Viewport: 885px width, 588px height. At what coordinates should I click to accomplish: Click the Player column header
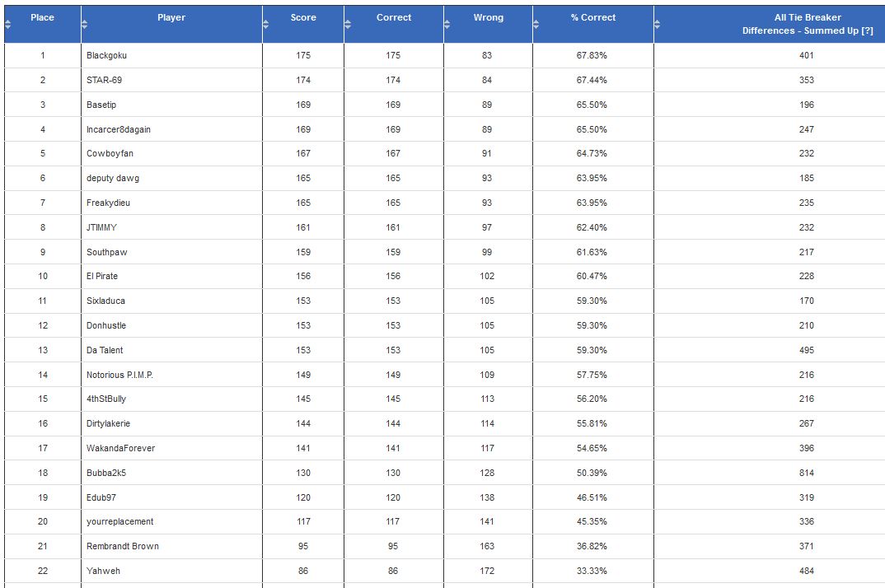click(171, 17)
